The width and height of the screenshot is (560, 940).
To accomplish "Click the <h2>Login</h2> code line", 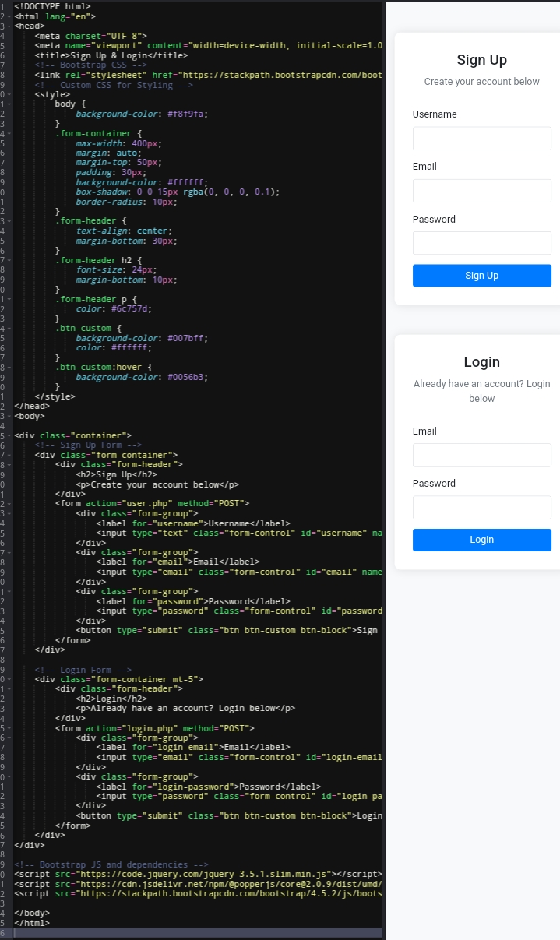I will [111, 699].
